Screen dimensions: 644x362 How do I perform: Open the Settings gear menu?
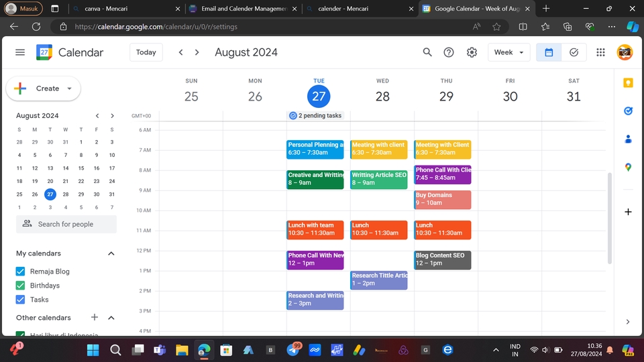click(472, 52)
